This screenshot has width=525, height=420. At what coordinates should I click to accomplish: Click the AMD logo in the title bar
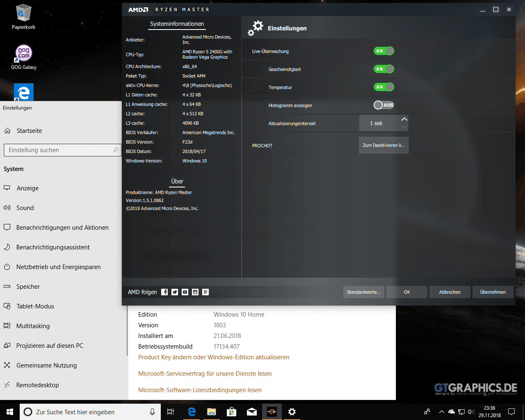[138, 9]
